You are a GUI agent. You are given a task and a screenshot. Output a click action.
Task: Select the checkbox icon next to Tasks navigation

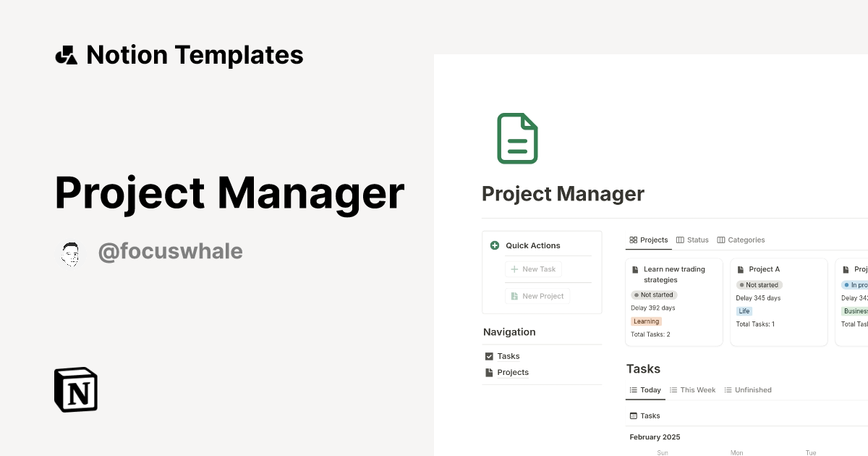pyautogui.click(x=490, y=355)
